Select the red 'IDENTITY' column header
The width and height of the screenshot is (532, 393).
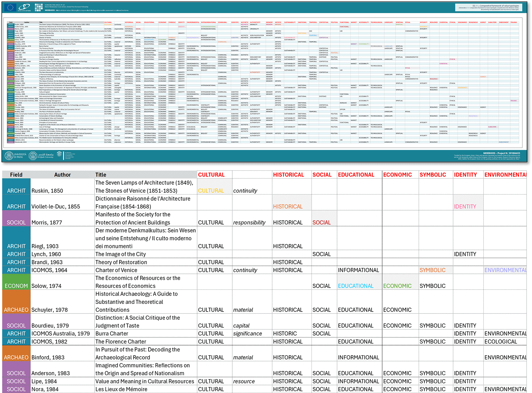[465, 175]
